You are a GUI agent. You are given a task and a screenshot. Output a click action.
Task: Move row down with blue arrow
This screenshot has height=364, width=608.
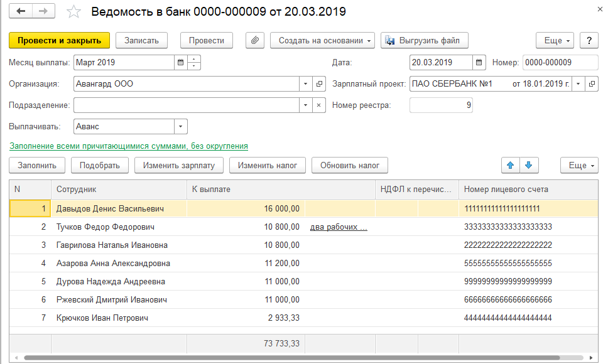click(528, 165)
